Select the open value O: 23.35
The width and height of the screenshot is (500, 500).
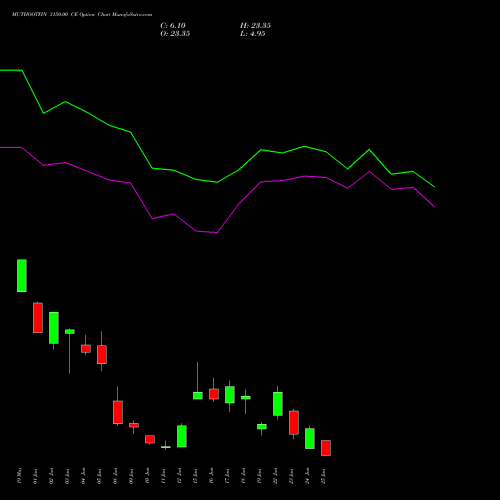tap(175, 34)
